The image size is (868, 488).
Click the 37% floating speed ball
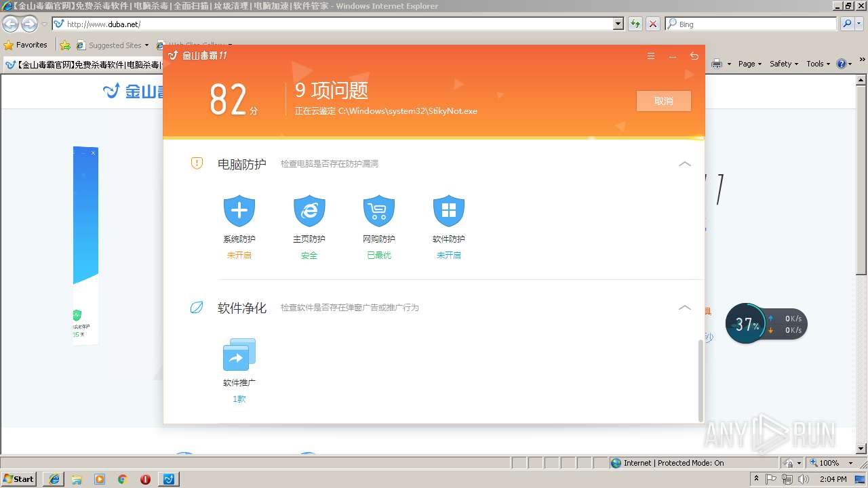tap(746, 324)
